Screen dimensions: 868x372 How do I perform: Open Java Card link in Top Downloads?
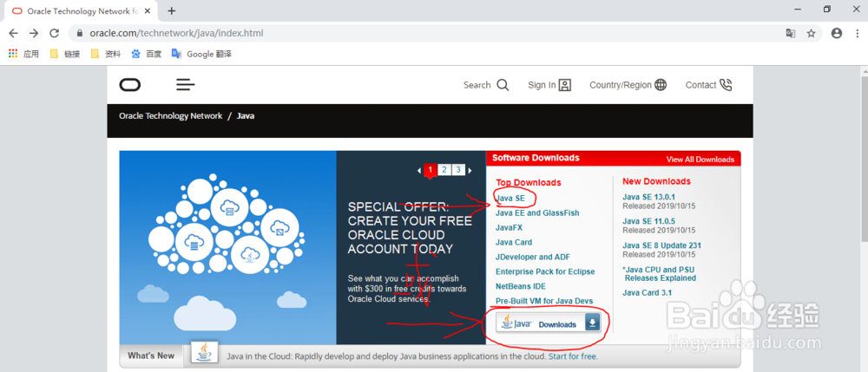pyautogui.click(x=514, y=242)
